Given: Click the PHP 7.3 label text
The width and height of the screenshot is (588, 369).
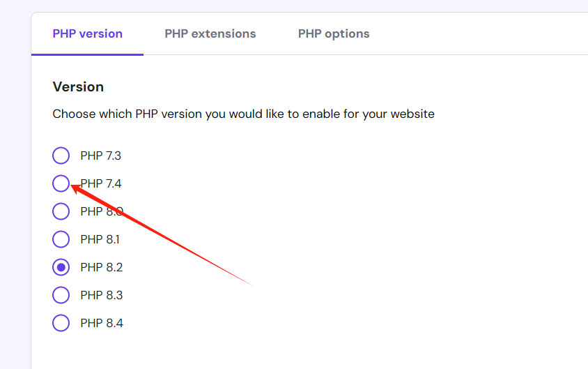Looking at the screenshot, I should click(x=100, y=156).
